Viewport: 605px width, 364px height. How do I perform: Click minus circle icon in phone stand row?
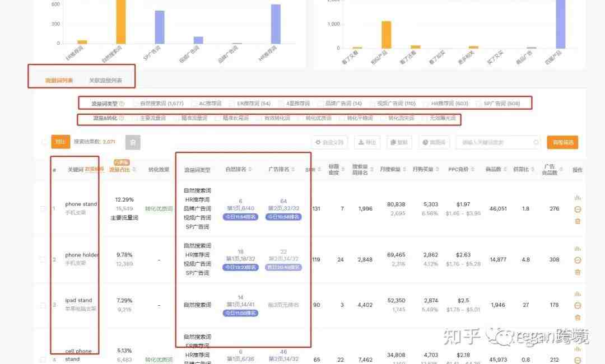(578, 209)
